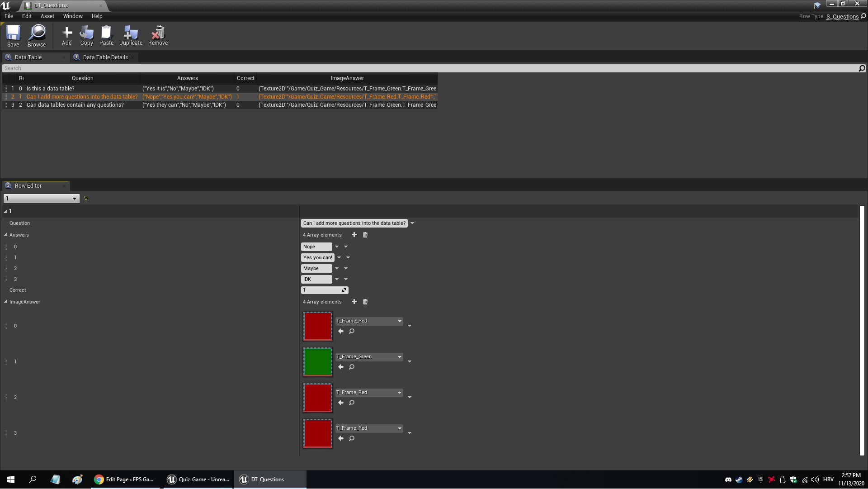This screenshot has width=868, height=489.
Task: Add an element to the Answers array
Action: [354, 235]
